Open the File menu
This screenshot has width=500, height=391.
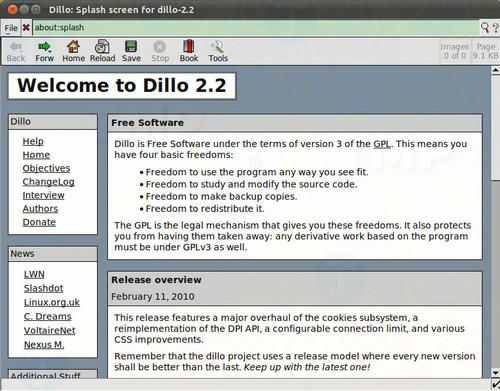[11, 28]
